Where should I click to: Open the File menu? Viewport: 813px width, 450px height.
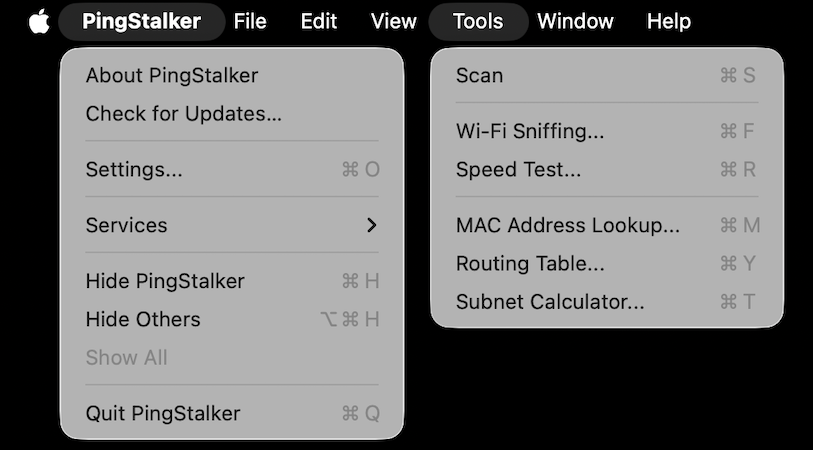[250, 21]
